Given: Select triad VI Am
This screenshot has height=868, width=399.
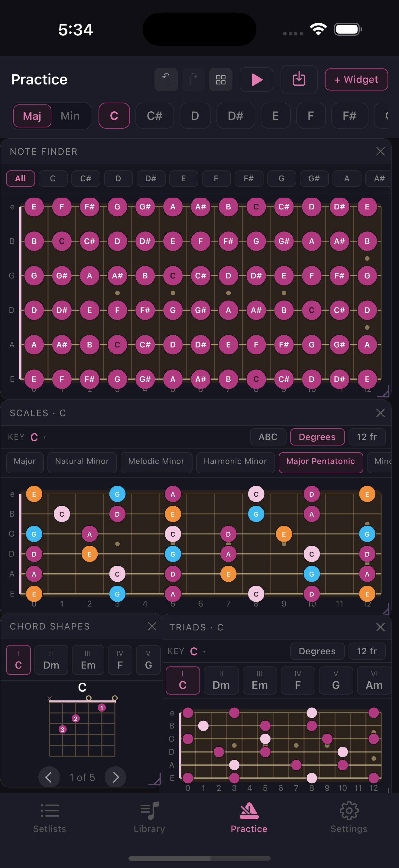Looking at the screenshot, I should click(374, 680).
